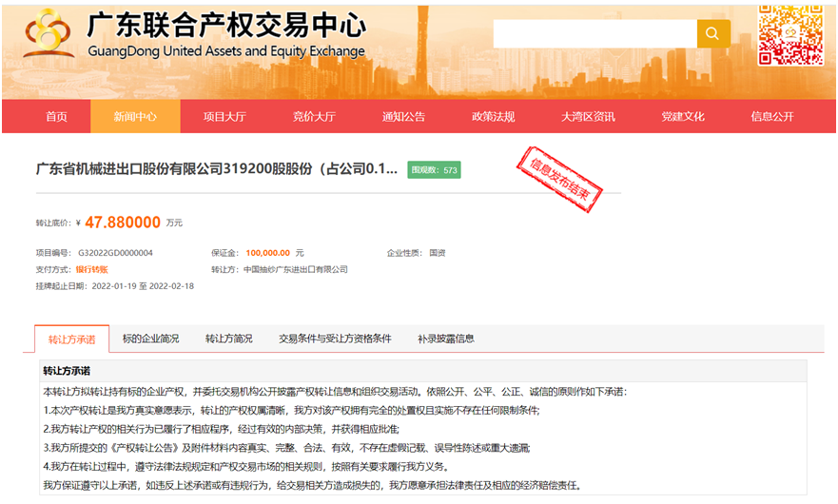Viewport: 838px width, 504px height.
Task: Click the 广东联合产权交易中心 site title
Action: [x=226, y=25]
